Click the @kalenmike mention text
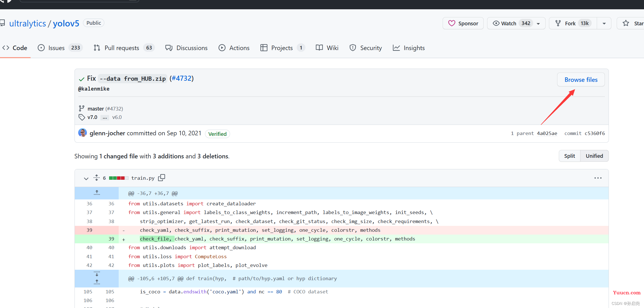This screenshot has width=644, height=308. (94, 89)
